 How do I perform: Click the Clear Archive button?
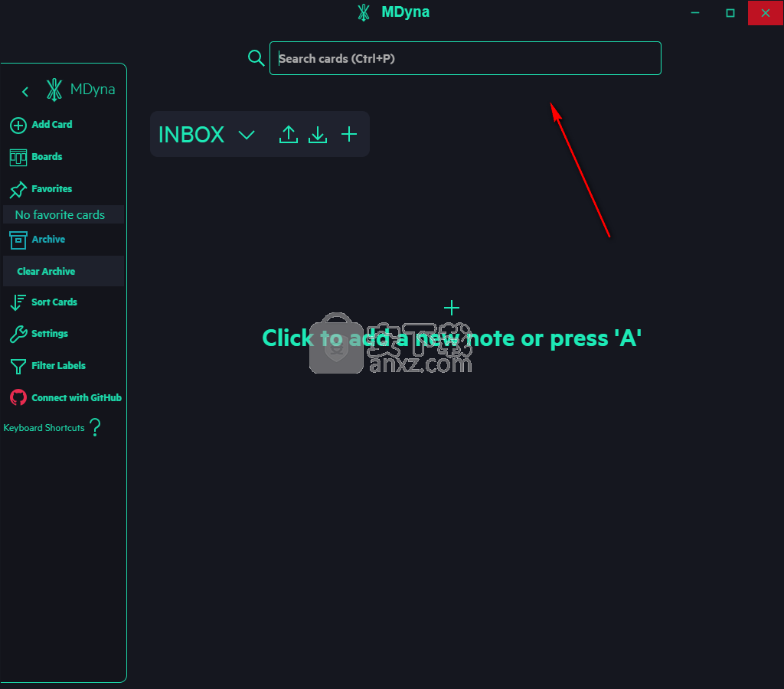click(64, 271)
